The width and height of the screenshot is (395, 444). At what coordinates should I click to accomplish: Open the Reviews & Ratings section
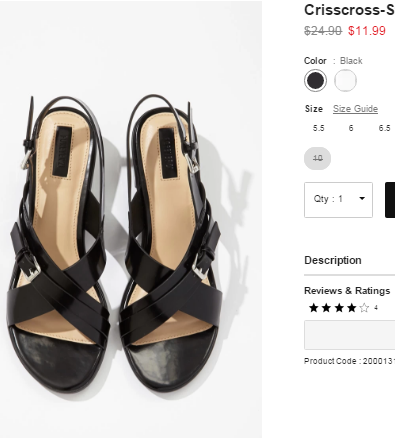pos(347,291)
